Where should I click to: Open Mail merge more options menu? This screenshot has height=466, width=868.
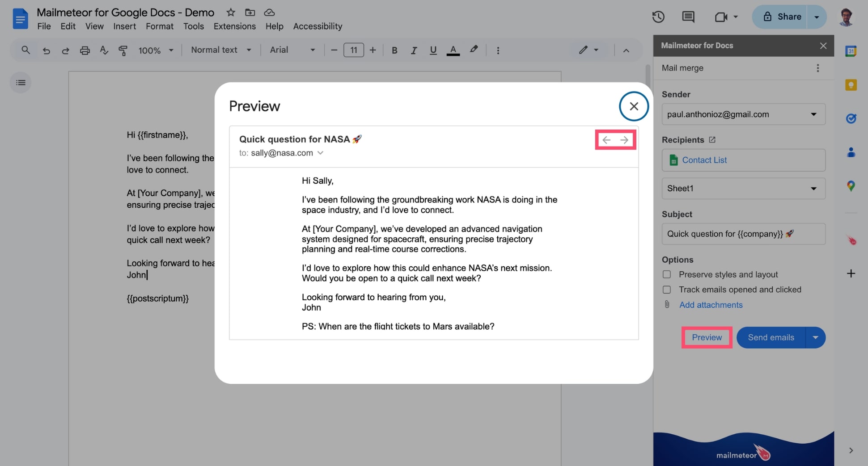click(x=818, y=68)
